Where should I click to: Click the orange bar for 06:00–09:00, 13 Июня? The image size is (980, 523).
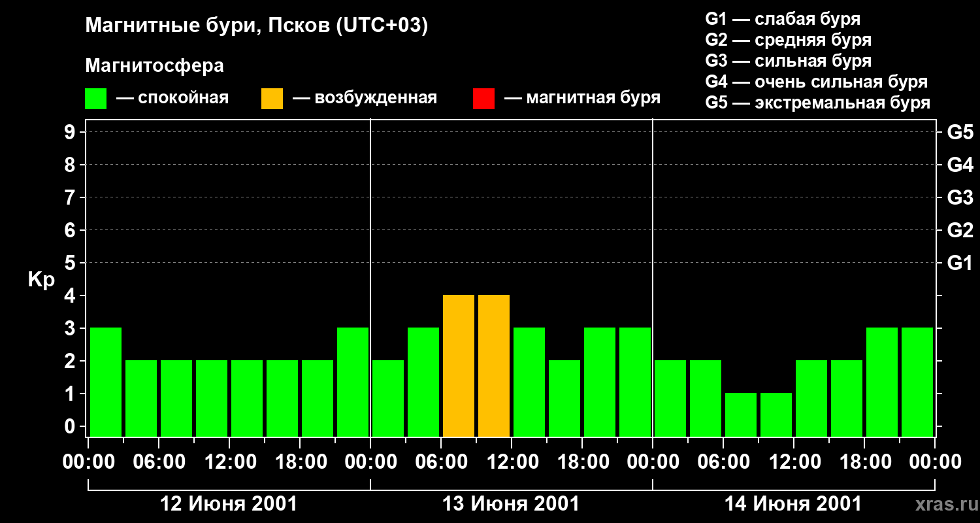coord(459,365)
